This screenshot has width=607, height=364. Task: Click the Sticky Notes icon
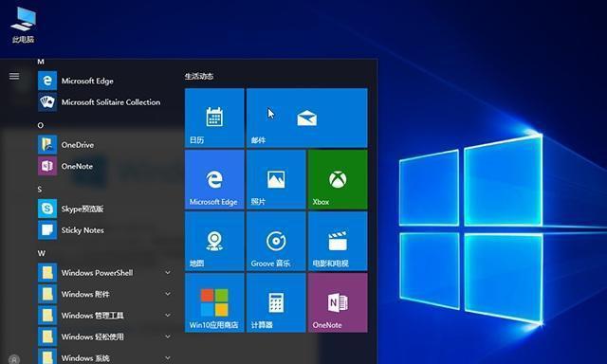[x=47, y=230]
